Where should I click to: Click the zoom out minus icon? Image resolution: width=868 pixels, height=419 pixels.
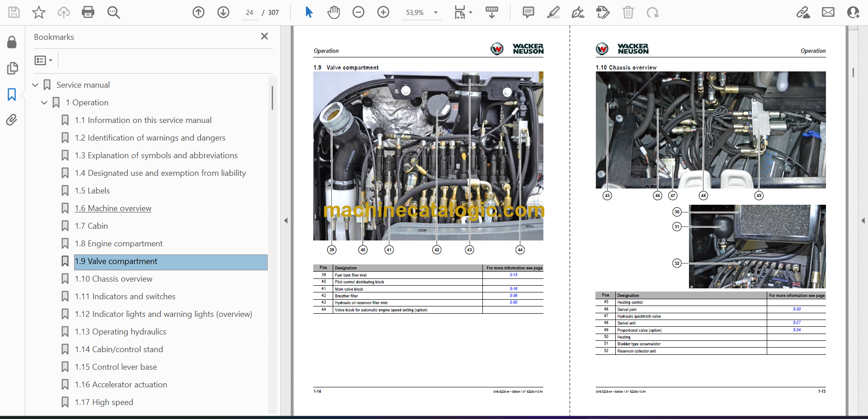359,12
